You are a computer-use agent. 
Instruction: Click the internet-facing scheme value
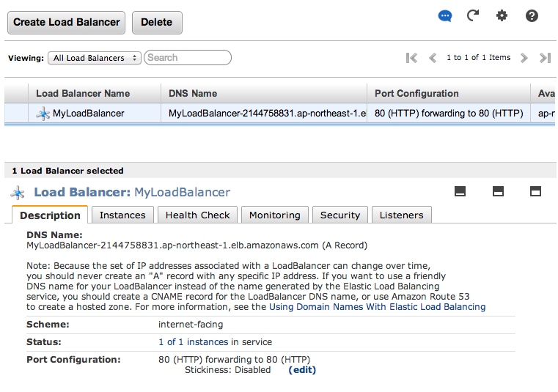(191, 325)
